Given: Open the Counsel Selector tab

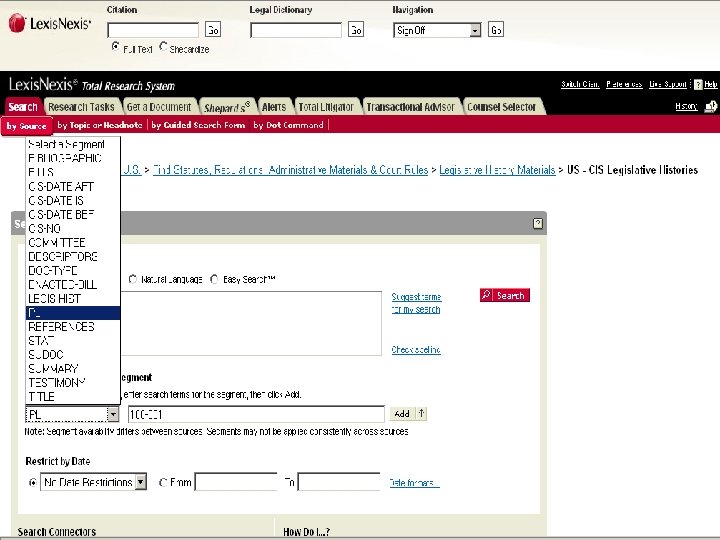Looking at the screenshot, I should point(502,107).
